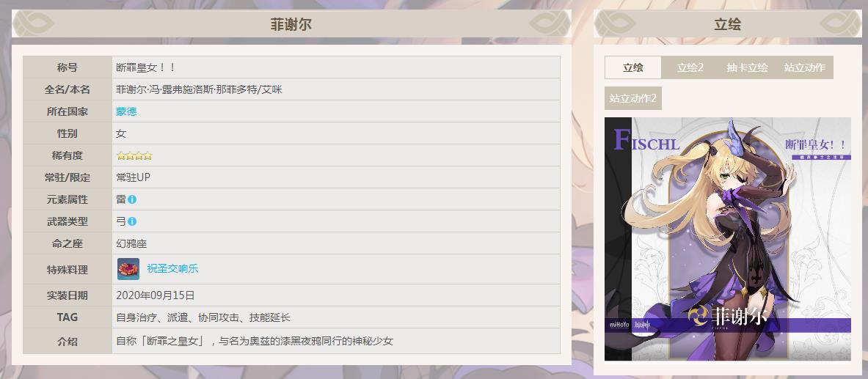This screenshot has height=379, width=868.
Task: Click the 2020年09月15日 release date cell
Action: (x=156, y=295)
